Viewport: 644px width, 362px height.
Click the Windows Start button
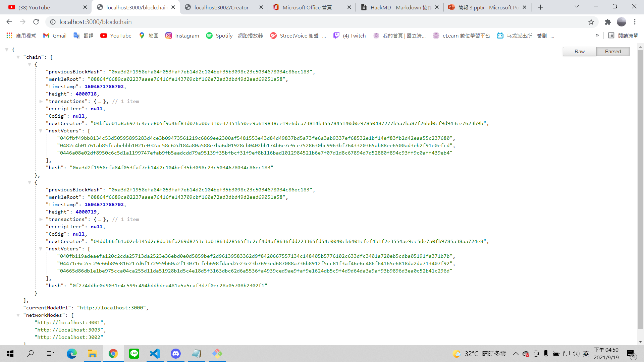pos(10,353)
